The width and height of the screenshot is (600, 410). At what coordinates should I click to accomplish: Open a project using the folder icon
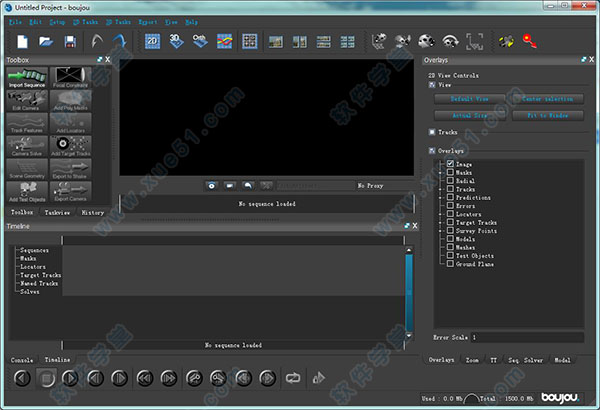tap(46, 41)
